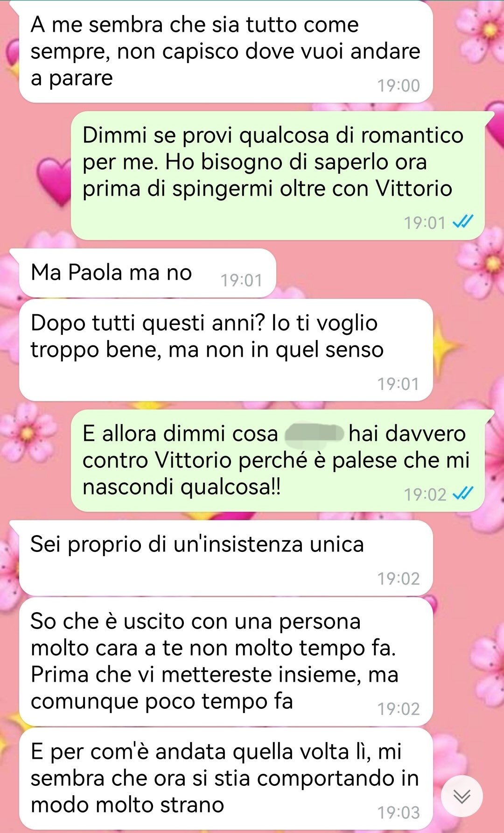Tap the yellow sparkle star on wallpaper
Image resolution: width=504 pixels, height=833 pixels.
446,346
